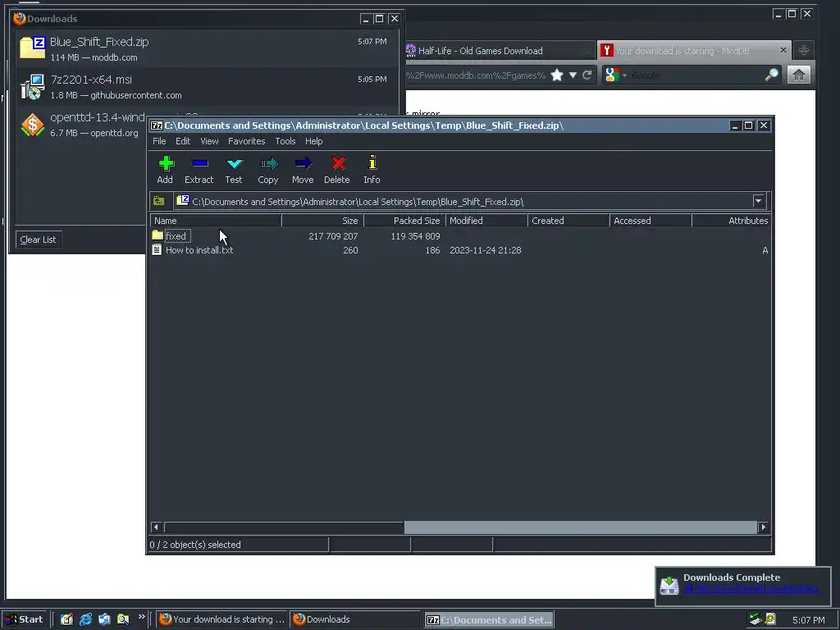Image resolution: width=840 pixels, height=630 pixels.
Task: Click the reload icon in Firefox address bar
Action: click(587, 75)
